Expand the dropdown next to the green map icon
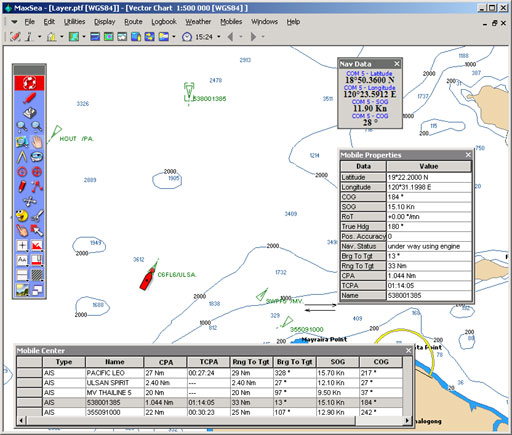This screenshot has width=512, height=435. [x=84, y=36]
